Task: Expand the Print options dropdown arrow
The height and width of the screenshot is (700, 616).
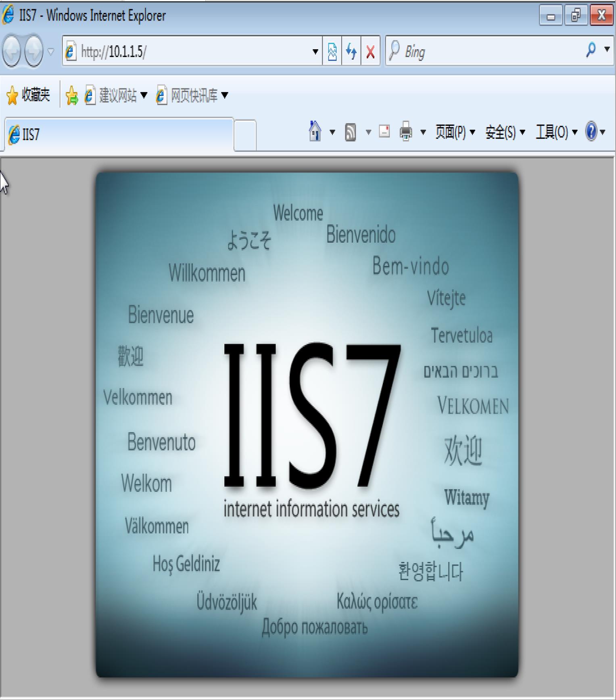Action: tap(423, 132)
